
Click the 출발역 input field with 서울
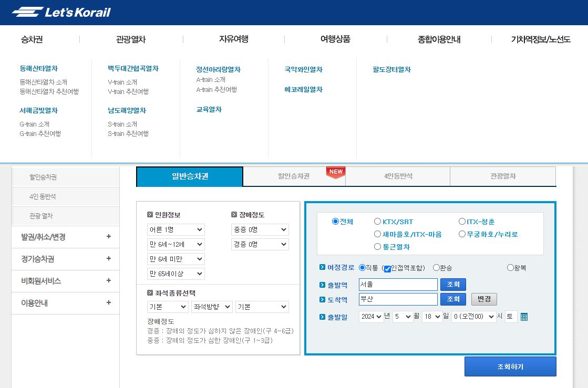[398, 284]
